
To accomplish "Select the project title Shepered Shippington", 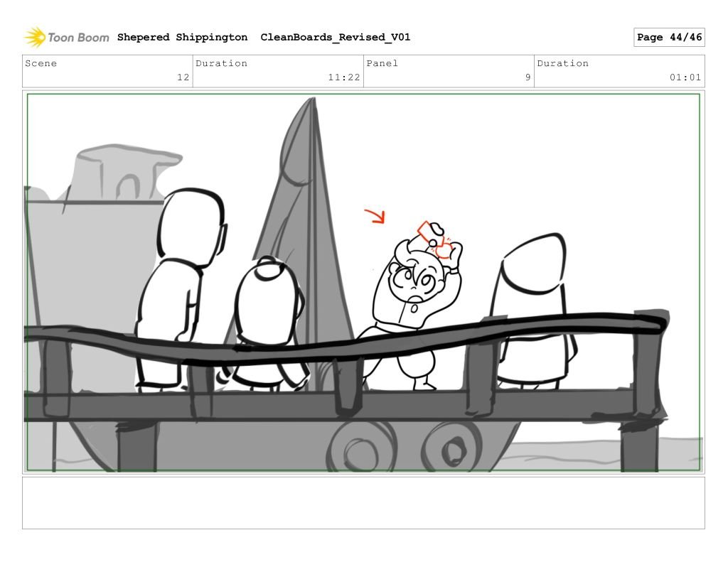I will [182, 37].
